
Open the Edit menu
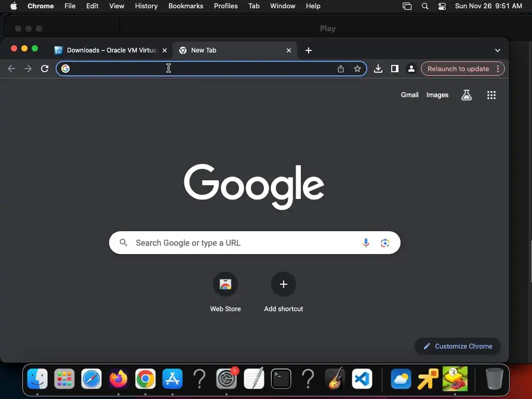click(x=92, y=6)
